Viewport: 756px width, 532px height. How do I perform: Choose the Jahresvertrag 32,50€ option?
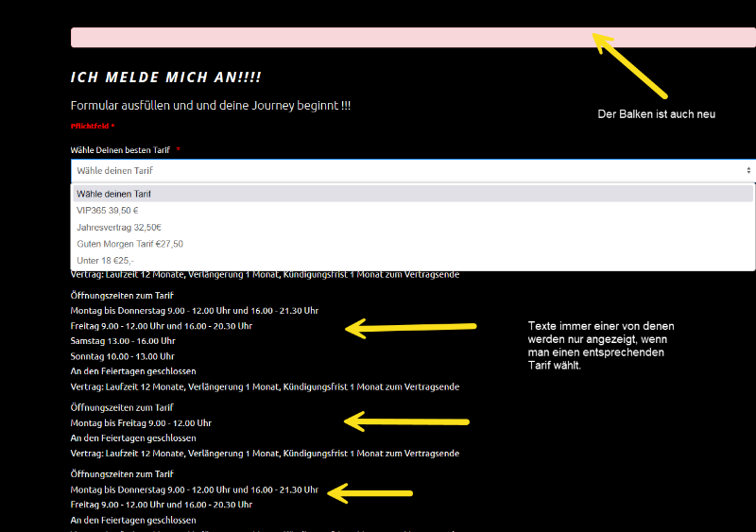click(x=413, y=227)
